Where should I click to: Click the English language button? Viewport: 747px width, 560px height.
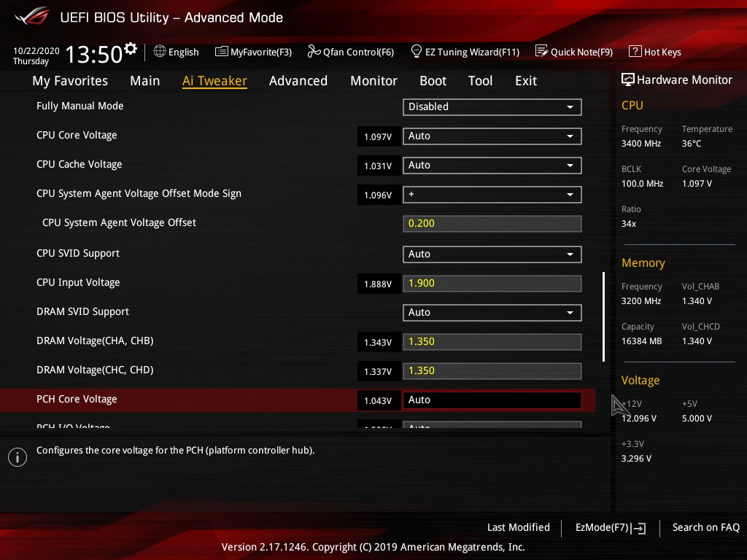[177, 52]
